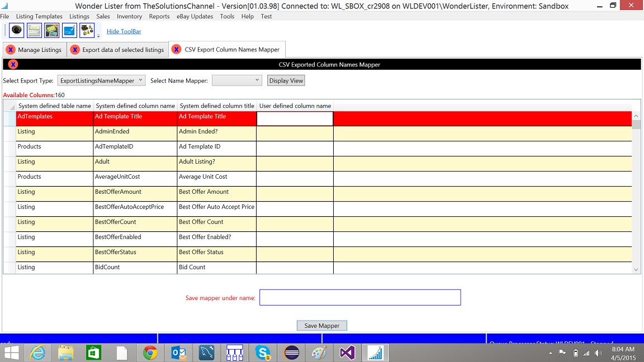Open the Inventory menu
Screen dimensions: 644x362
129,16
